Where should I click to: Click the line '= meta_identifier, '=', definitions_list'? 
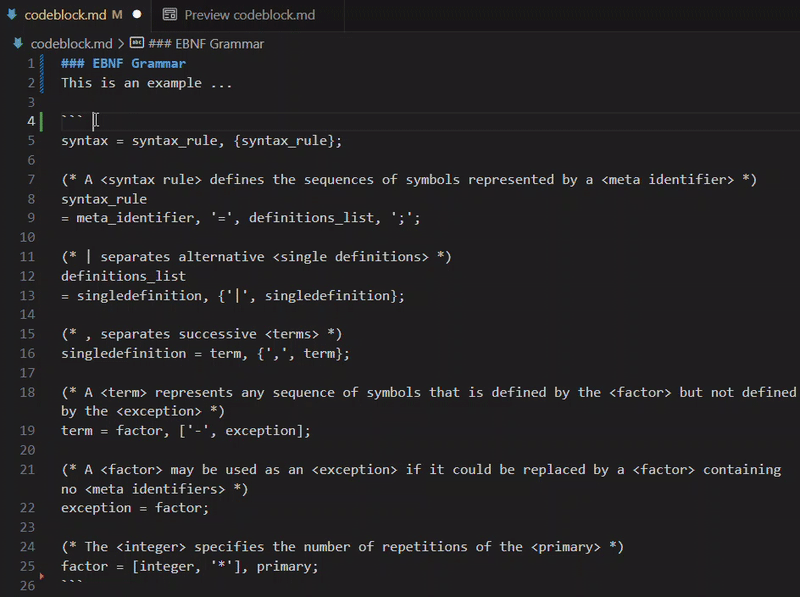coord(241,218)
